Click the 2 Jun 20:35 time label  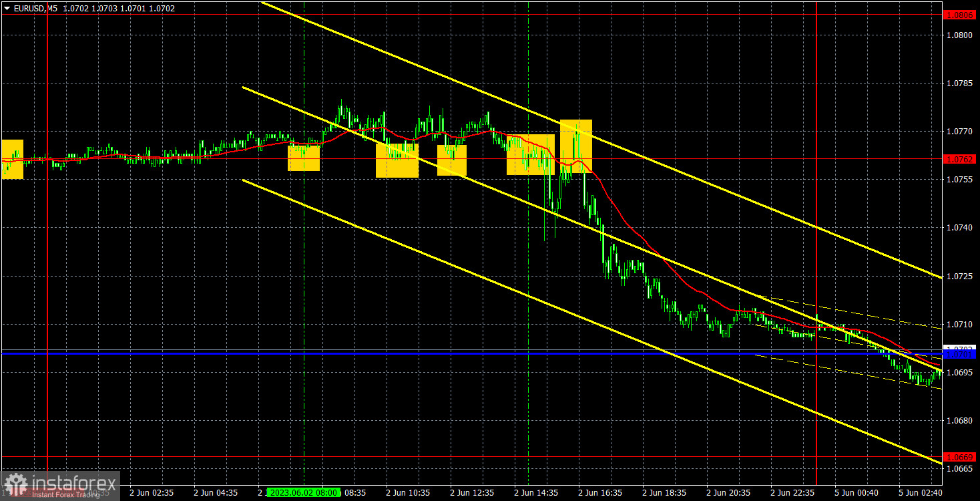730,492
